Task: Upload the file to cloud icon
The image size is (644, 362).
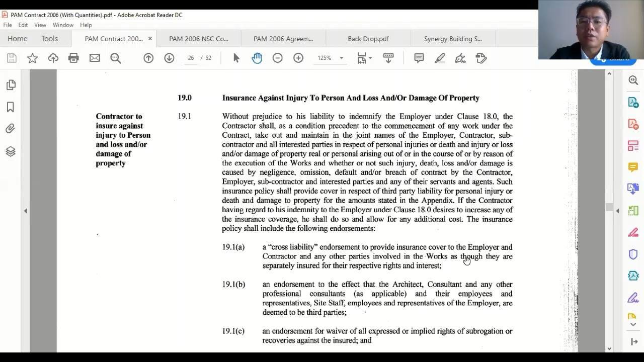Action: pos(53,58)
